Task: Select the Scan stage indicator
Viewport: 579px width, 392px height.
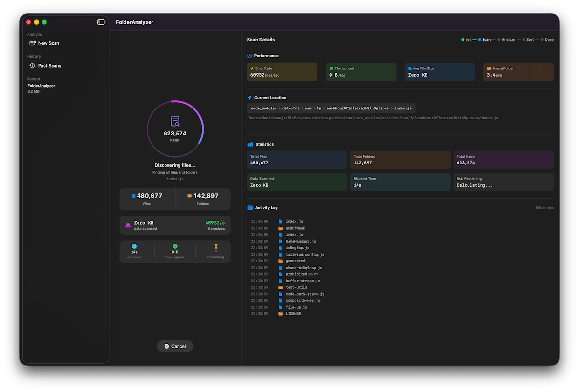Action: tap(484, 40)
